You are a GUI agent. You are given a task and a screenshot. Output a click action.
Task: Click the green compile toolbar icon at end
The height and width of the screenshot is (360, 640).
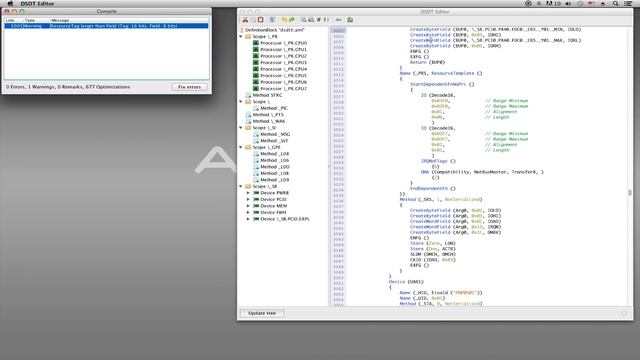(x=350, y=20)
